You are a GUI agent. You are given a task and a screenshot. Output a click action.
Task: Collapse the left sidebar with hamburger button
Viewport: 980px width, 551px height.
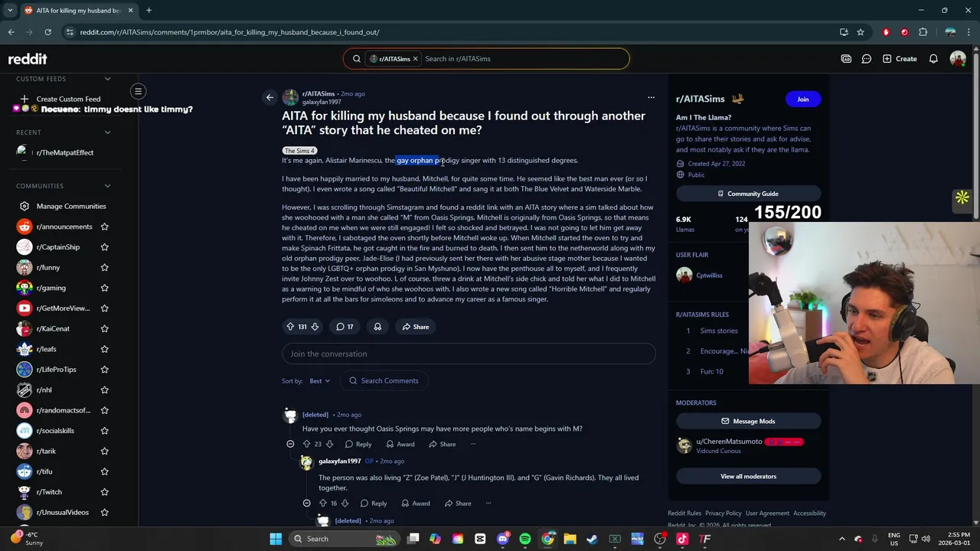point(139,92)
